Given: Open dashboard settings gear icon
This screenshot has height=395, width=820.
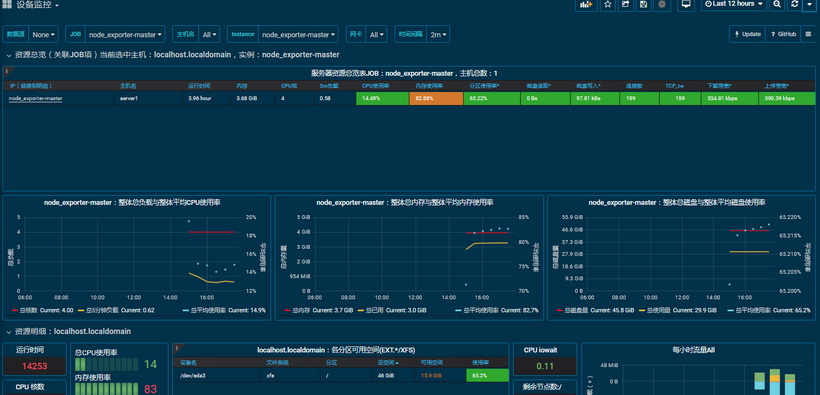Looking at the screenshot, I should coord(662,4).
